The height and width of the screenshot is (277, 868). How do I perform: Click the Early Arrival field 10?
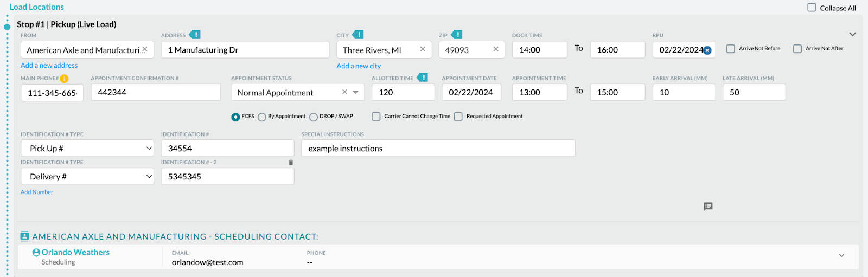pos(684,92)
